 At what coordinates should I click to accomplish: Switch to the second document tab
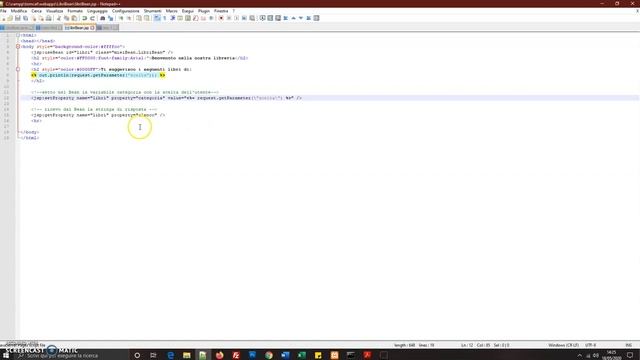click(x=49, y=28)
